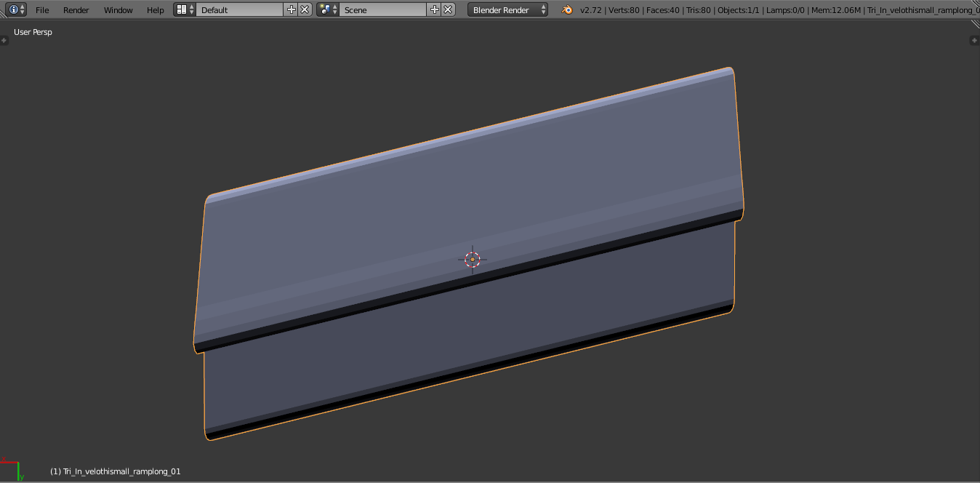
Task: Add a new screen layout
Action: [x=292, y=9]
